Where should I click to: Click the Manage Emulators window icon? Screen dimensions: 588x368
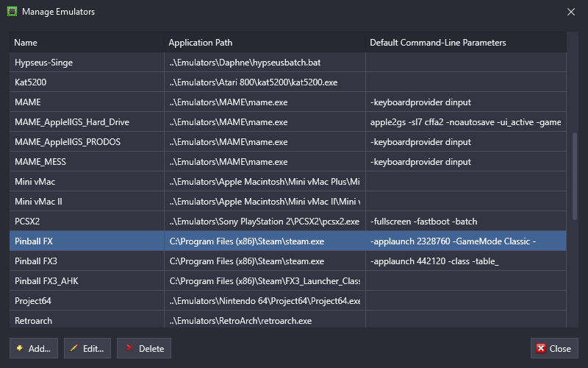(x=12, y=12)
